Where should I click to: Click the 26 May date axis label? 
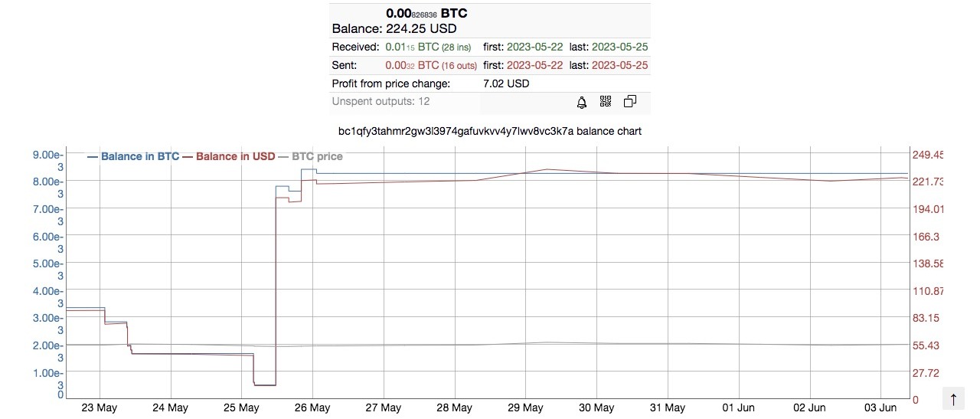tap(312, 408)
